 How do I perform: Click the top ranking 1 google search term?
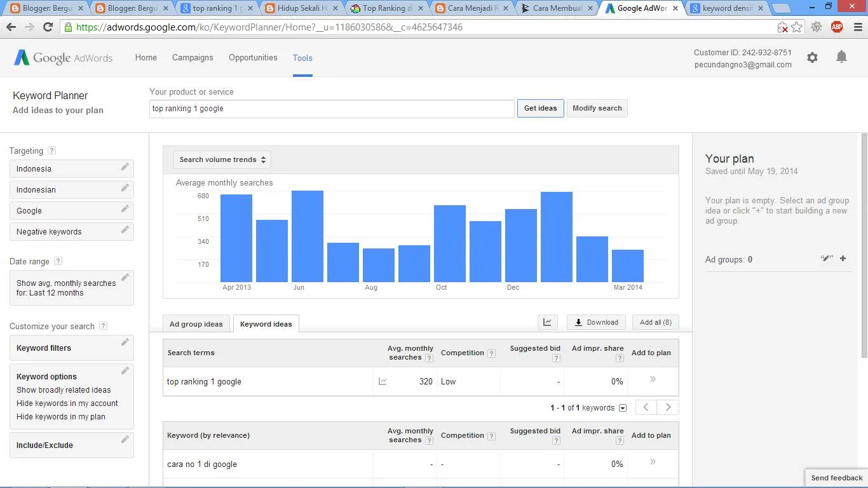point(204,382)
